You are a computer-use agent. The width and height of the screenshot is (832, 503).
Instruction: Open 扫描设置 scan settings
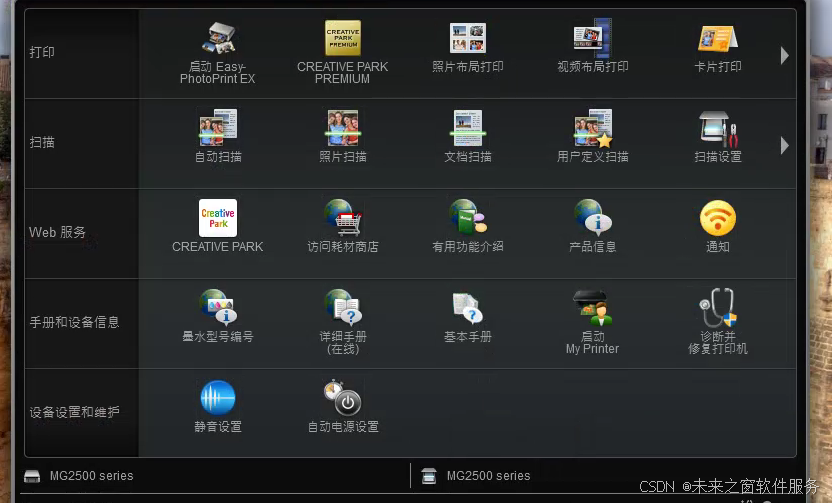(x=718, y=137)
